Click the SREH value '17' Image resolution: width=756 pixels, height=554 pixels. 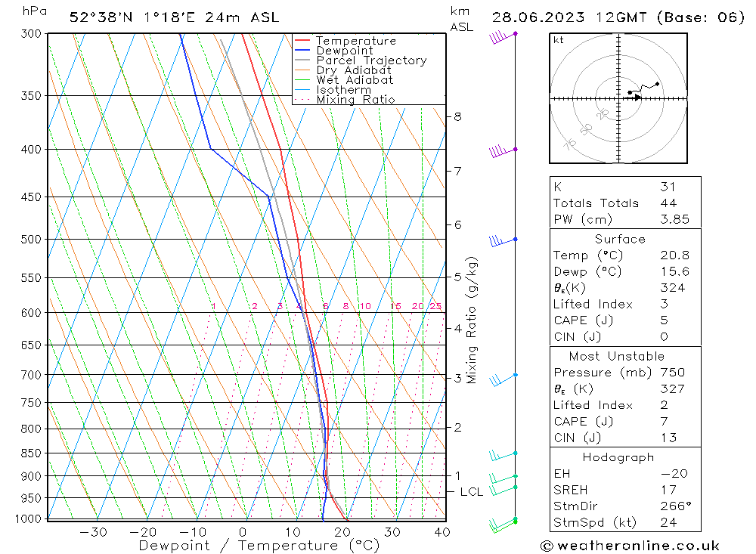[668, 491]
